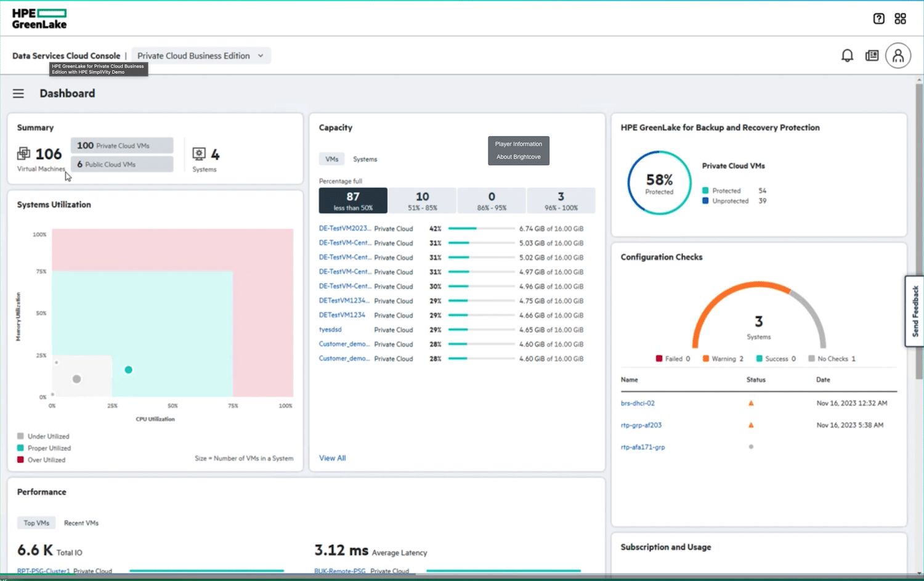Click the Status column header
The width and height of the screenshot is (924, 581).
(756, 380)
